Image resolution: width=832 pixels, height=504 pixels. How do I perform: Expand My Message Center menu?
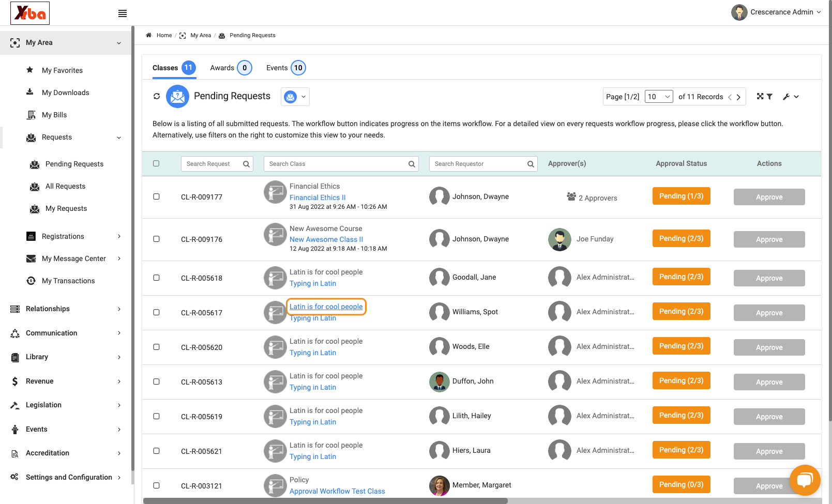pos(119,258)
